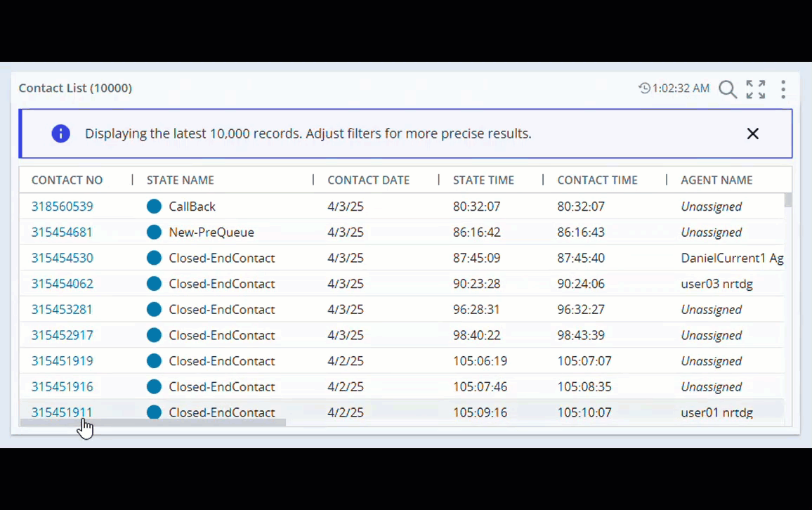Sort by CONTACT TIME column header

tap(597, 181)
